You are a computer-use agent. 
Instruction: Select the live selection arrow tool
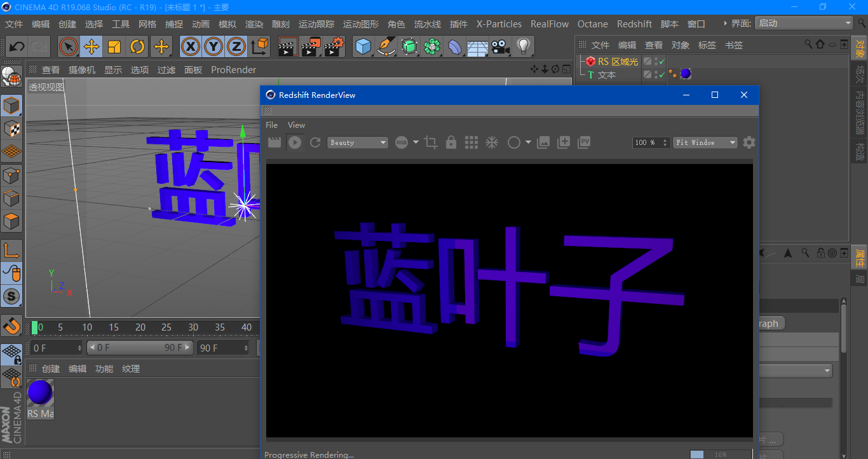pos(69,46)
